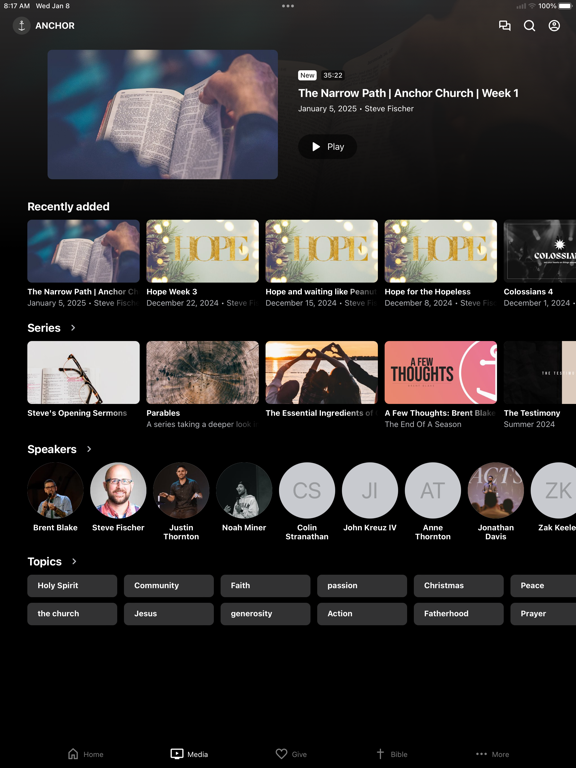Viewport: 576px width, 768px height.
Task: Choose the passion topic
Action: coord(362,586)
